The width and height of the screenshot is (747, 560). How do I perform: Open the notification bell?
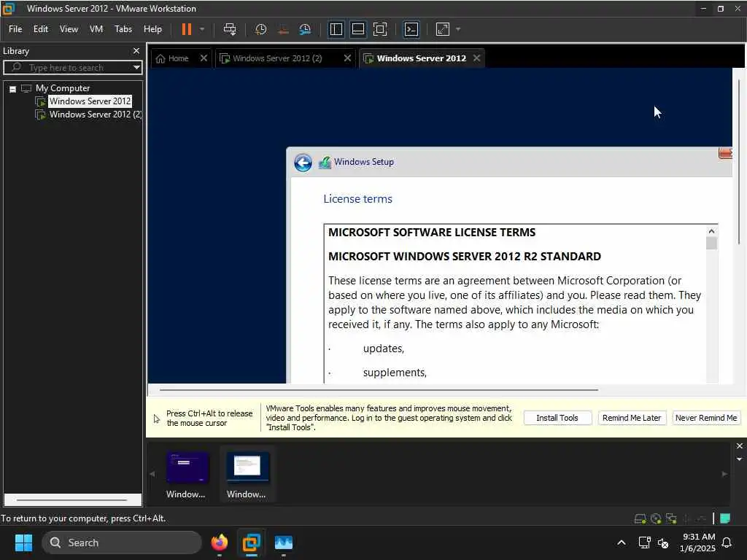727,542
